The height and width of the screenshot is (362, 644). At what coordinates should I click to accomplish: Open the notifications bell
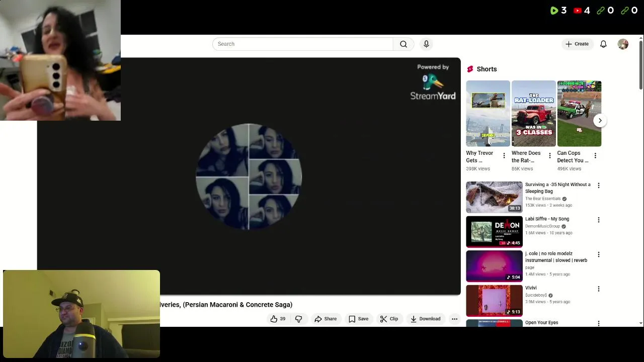603,44
